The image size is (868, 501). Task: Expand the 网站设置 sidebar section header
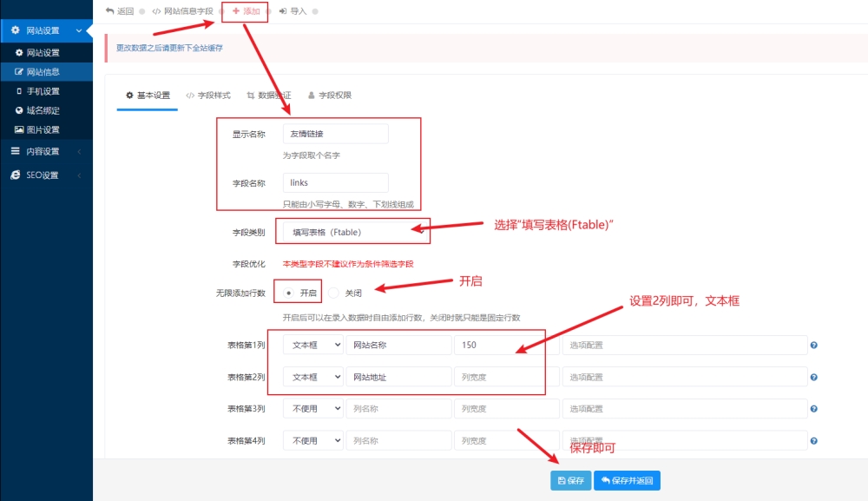point(47,30)
